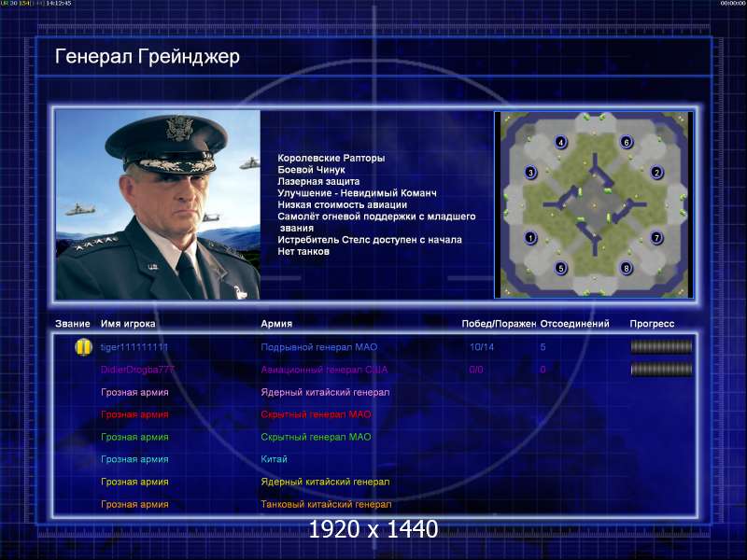Screen dimensions: 747x560
Task: Click the center of the map preview
Action: click(x=594, y=204)
